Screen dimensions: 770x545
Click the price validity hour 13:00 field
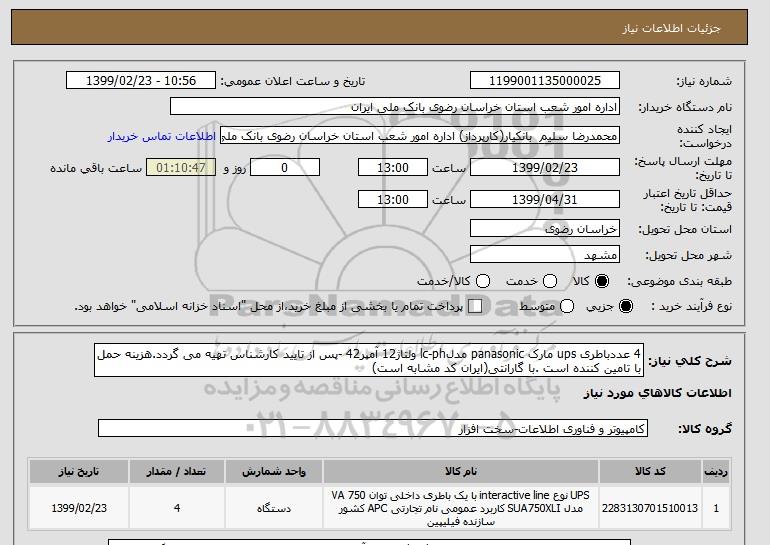[393, 199]
